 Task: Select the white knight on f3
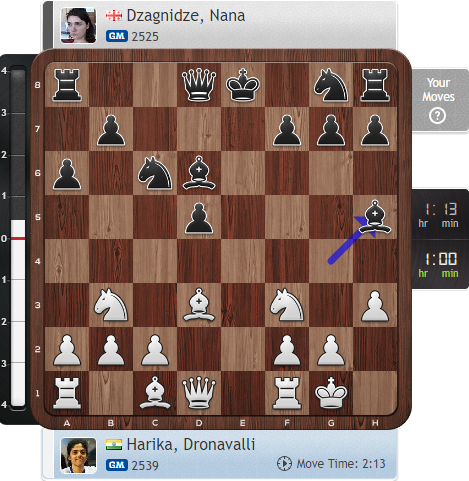point(287,305)
